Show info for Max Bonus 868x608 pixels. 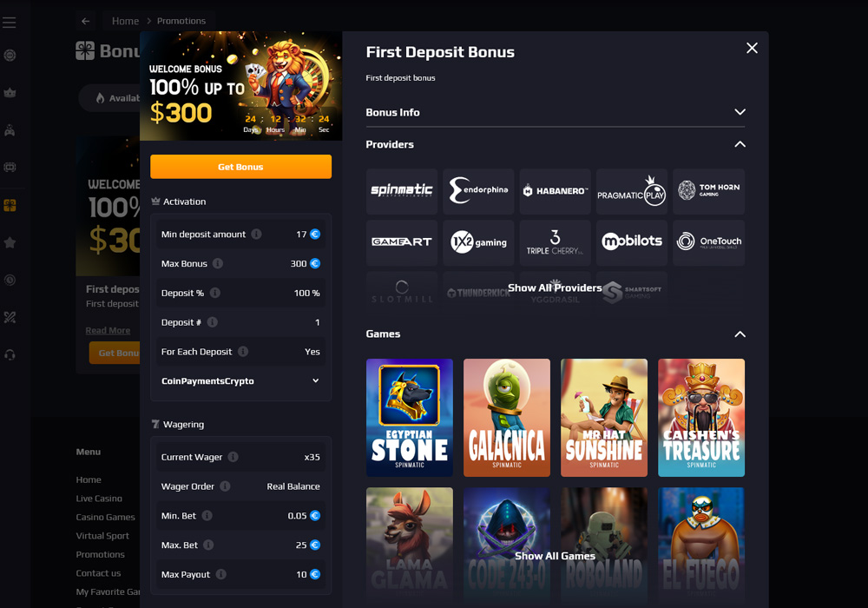pos(218,263)
